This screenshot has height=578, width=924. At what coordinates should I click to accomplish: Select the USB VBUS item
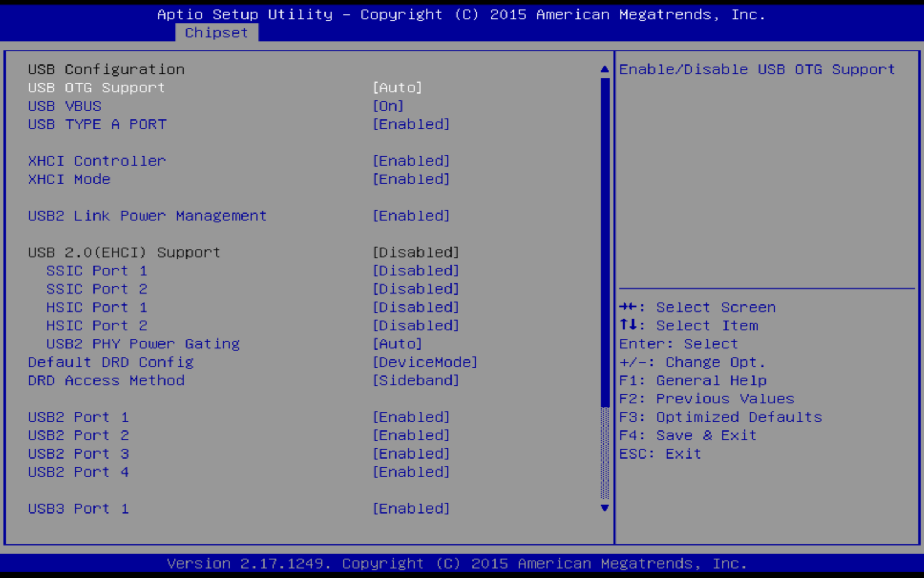pos(64,106)
